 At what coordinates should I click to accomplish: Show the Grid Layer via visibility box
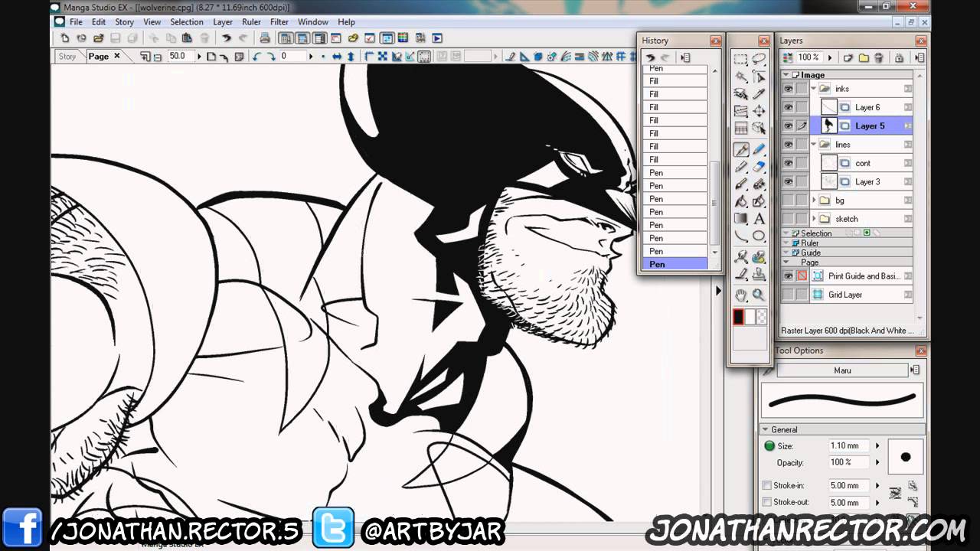[788, 295]
